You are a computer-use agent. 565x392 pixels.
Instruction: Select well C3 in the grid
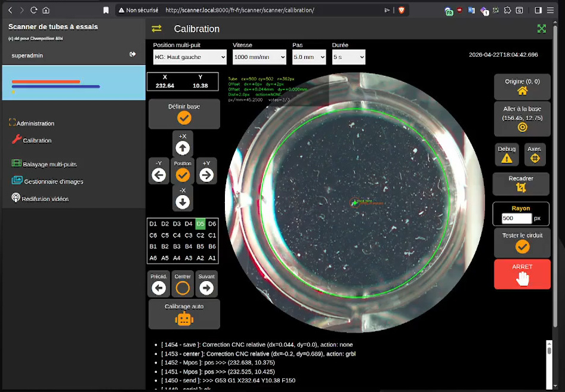(x=189, y=235)
